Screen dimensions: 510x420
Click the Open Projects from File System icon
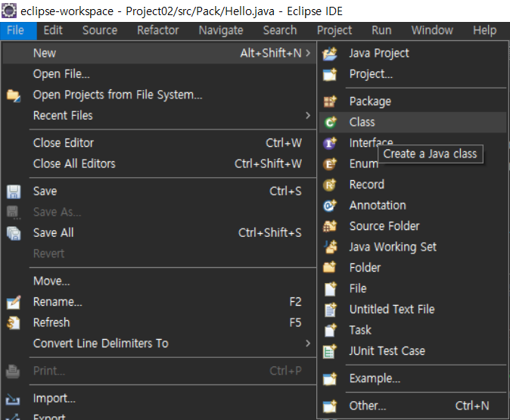point(14,95)
